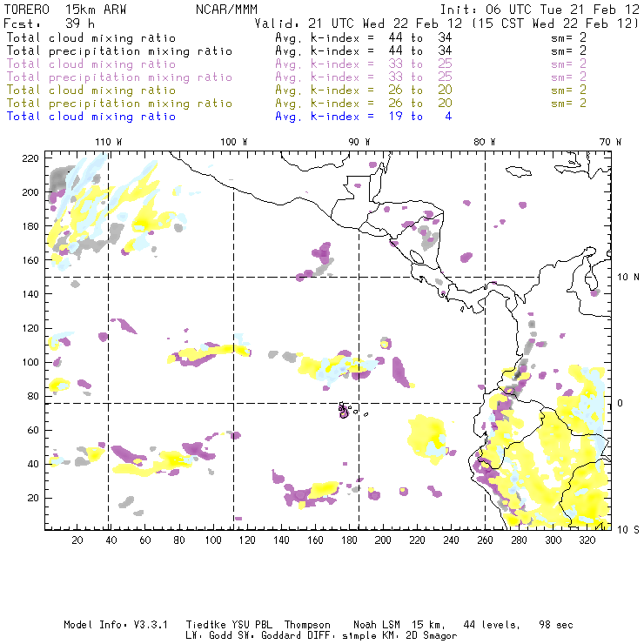Click the '110 W' longitude label

[x=109, y=142]
